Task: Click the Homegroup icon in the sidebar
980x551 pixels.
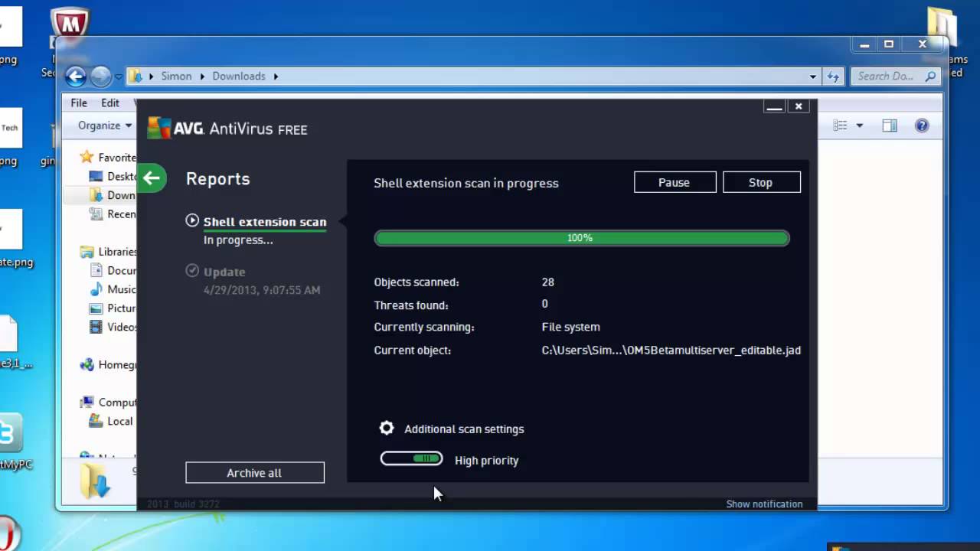Action: point(87,364)
